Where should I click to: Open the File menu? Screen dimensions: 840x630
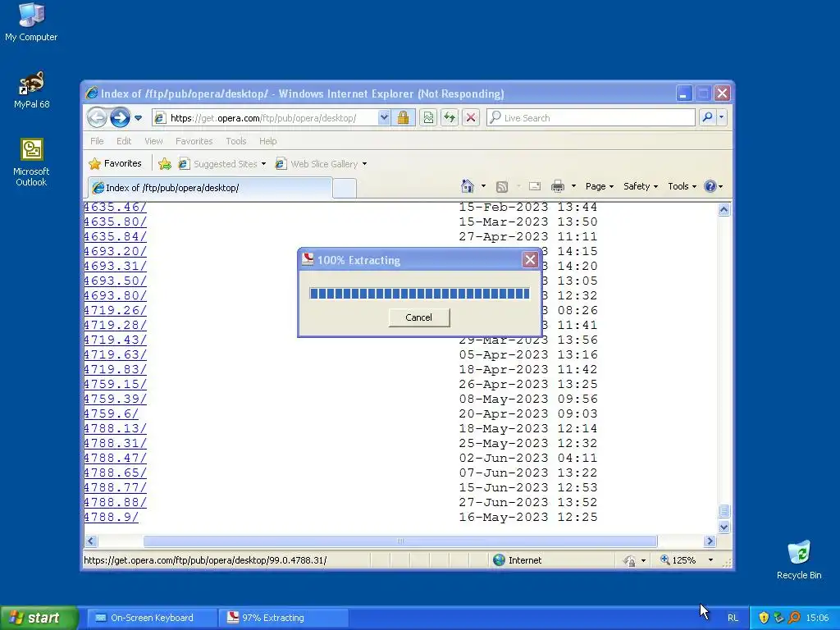(x=97, y=141)
